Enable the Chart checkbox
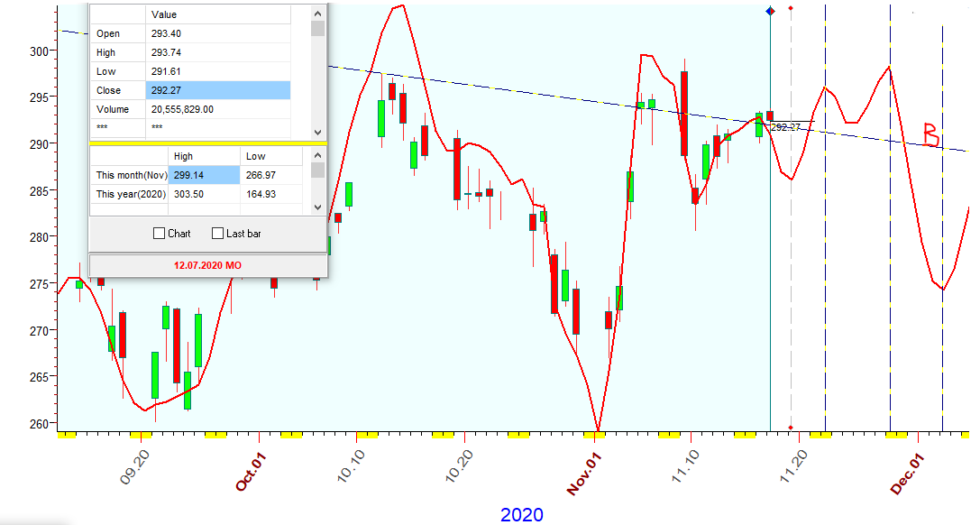The width and height of the screenshot is (980, 525). pos(159,233)
